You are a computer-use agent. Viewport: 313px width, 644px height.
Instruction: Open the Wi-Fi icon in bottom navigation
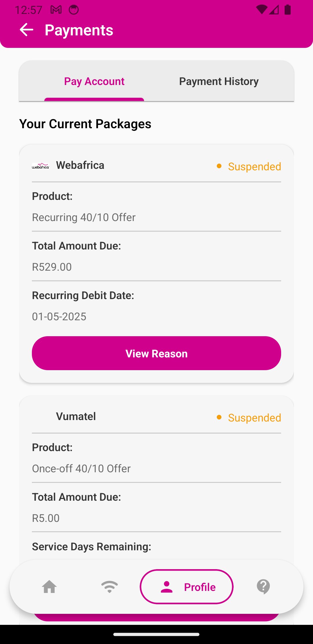[110, 587]
